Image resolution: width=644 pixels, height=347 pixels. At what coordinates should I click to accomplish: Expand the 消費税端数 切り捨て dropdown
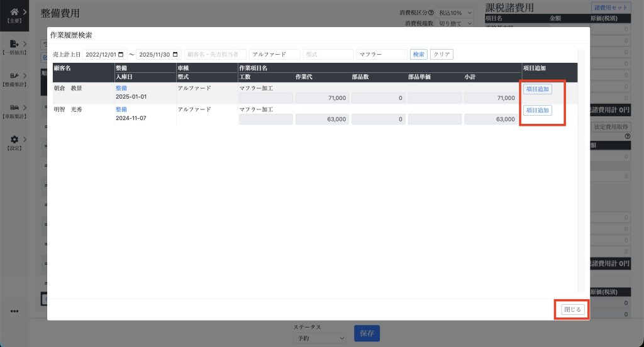click(x=455, y=24)
